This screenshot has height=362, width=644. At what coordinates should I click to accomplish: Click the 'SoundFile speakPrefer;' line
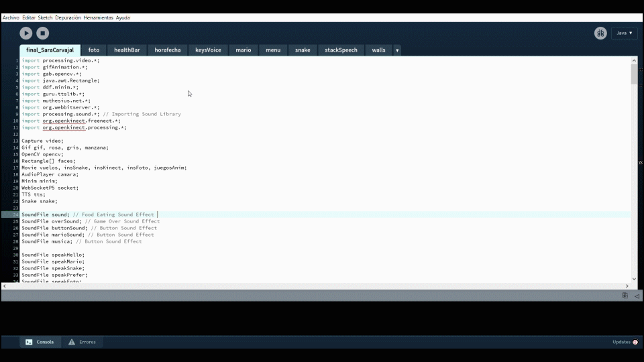[54, 275]
